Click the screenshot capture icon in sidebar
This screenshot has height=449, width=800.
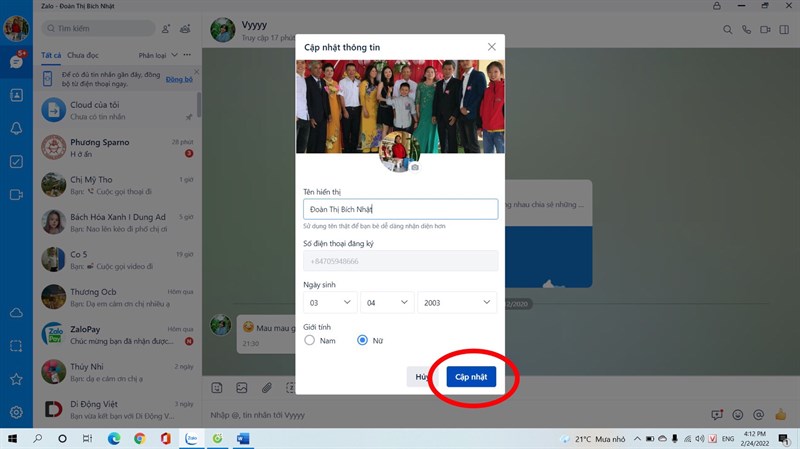click(x=16, y=346)
